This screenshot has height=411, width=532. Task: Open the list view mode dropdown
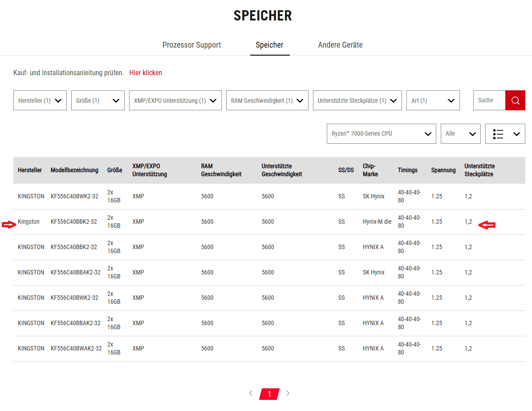tap(505, 134)
